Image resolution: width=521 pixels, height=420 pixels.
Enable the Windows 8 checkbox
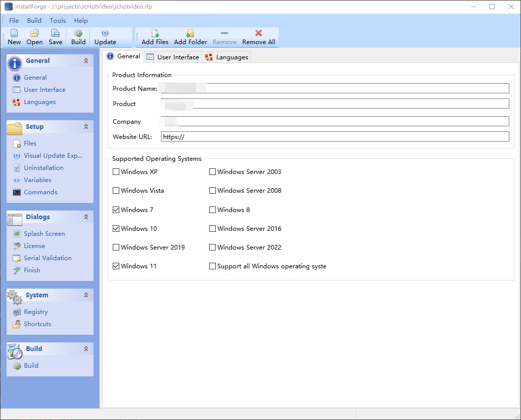[212, 210]
